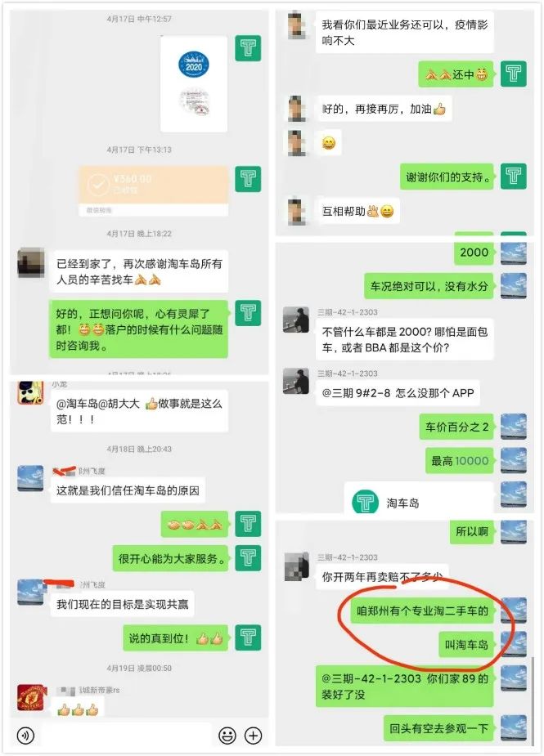Screen dimensions: 544x756
Task: Tap sky avatar beside 这就是我们信任淘车岛的原因
Action: 30,478
